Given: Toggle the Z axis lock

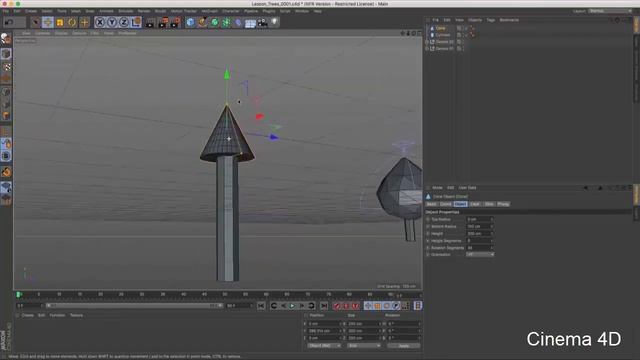Looking at the screenshot, I should 124,22.
